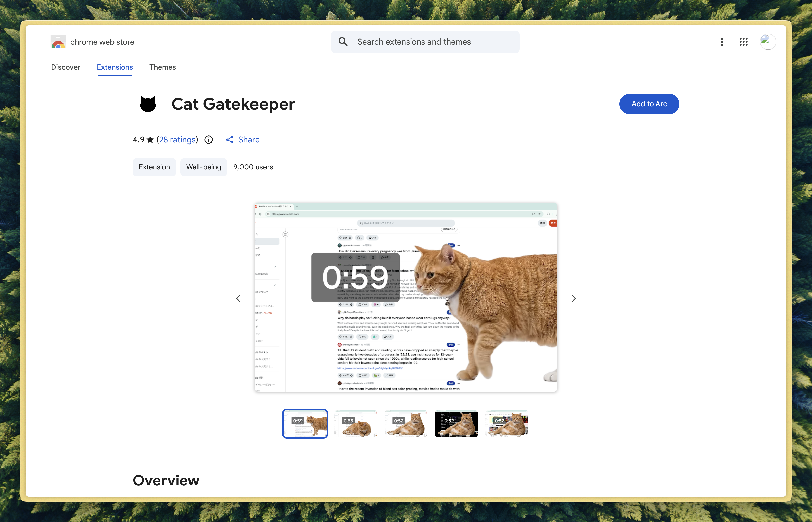Select the 0:55 sleeping cat thumbnail
Image resolution: width=812 pixels, height=522 pixels.
pos(356,423)
